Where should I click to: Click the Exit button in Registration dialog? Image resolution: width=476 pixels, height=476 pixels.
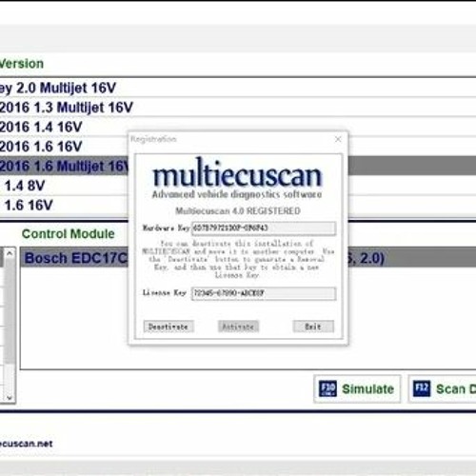coord(313,327)
